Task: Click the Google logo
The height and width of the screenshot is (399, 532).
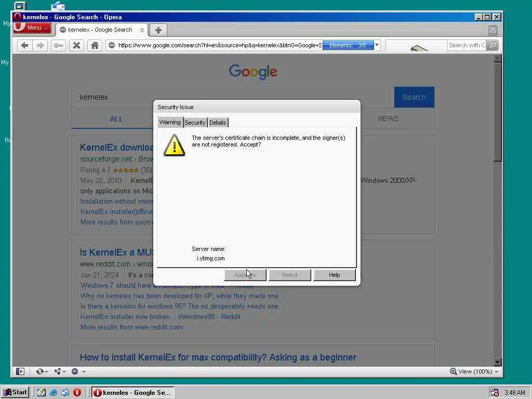Action: [x=253, y=72]
